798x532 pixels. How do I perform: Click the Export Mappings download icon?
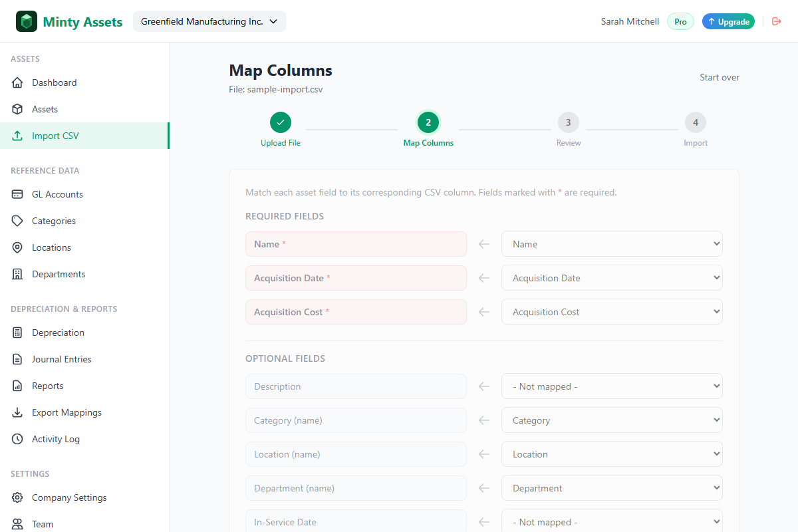18,412
